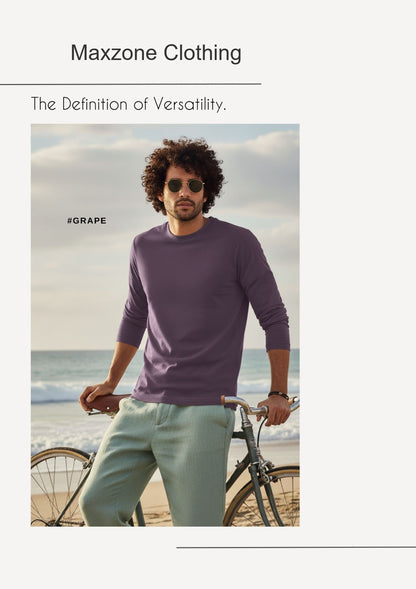416x589 pixels.
Task: Click the man's round sunglasses
Action: (185, 186)
